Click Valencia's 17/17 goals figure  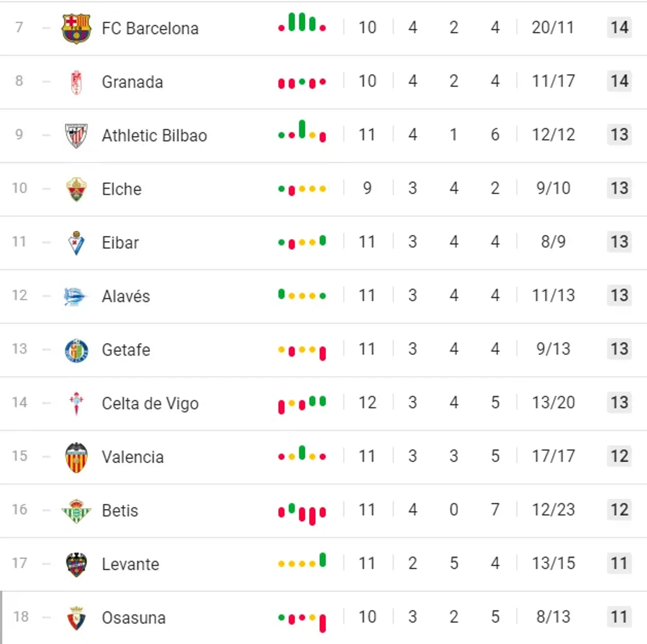click(553, 456)
